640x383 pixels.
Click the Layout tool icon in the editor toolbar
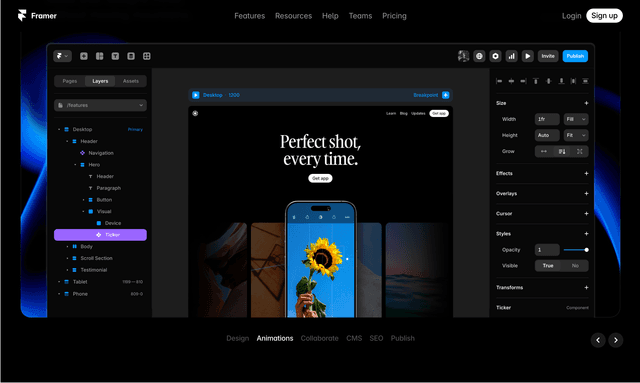coord(100,56)
